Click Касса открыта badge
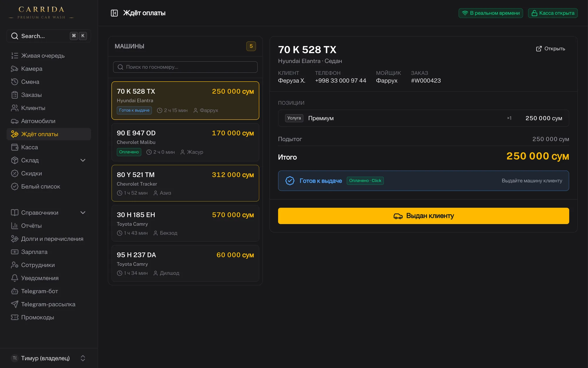The width and height of the screenshot is (588, 368). pos(553,13)
